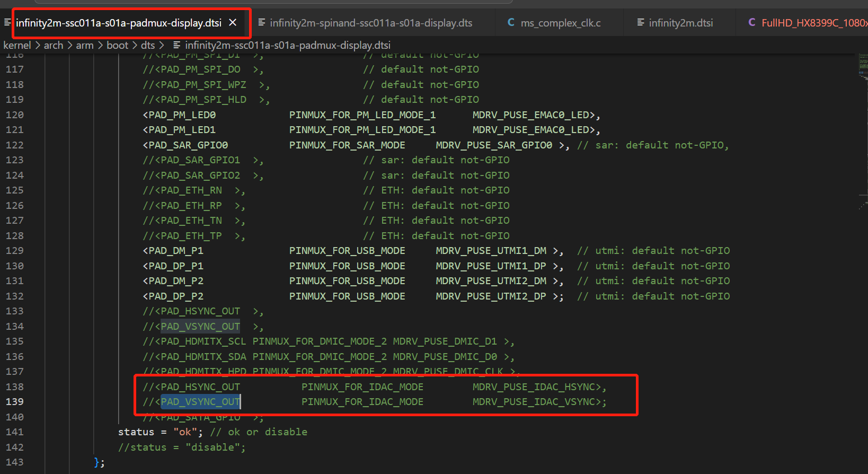Click line number 139 in the gutter
Viewport: 868px width, 474px height.
tap(15, 401)
